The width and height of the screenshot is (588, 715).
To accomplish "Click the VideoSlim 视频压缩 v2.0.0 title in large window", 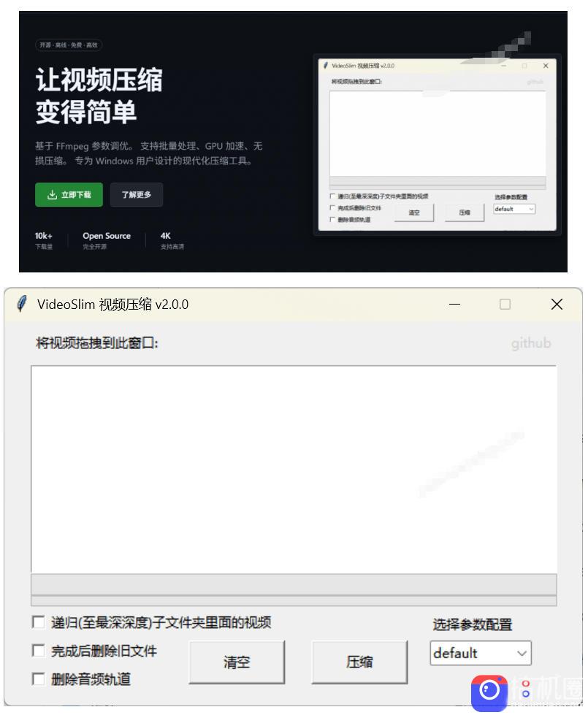I will coord(112,304).
